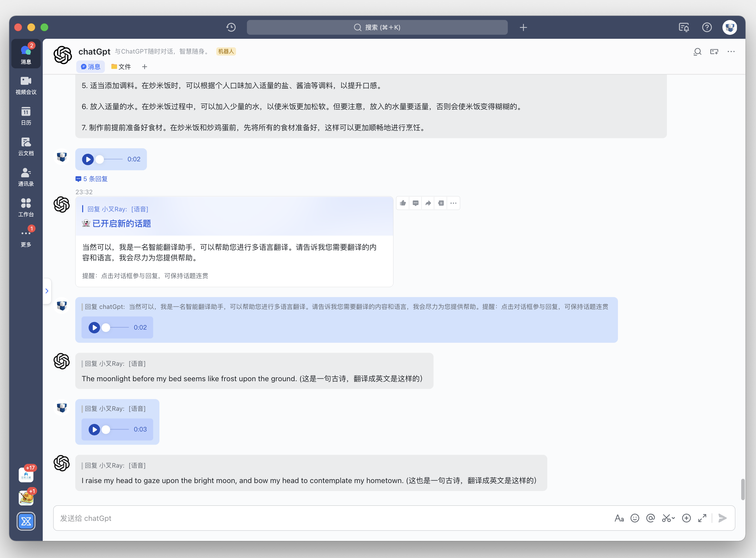Viewport: 756px width, 558px height.
Task: Click the history clock icon
Action: [231, 27]
